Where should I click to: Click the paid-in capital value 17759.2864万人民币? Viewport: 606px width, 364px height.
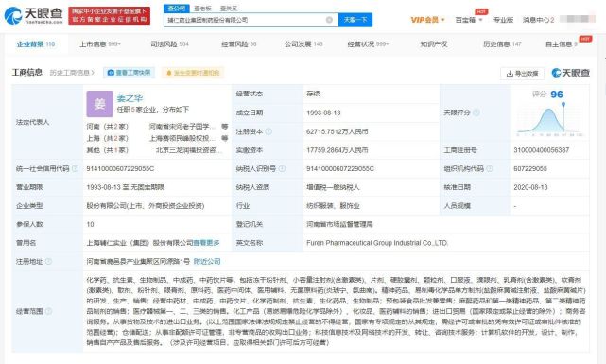[x=337, y=150]
